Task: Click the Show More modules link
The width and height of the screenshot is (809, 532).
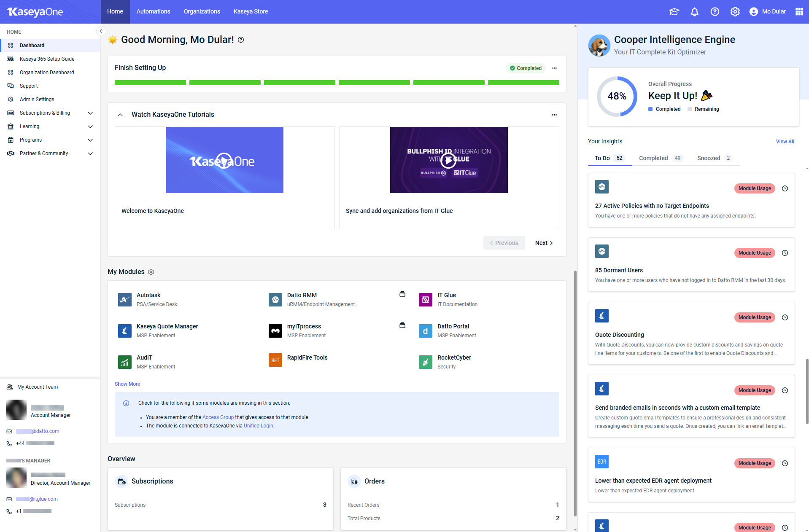Action: (x=127, y=384)
